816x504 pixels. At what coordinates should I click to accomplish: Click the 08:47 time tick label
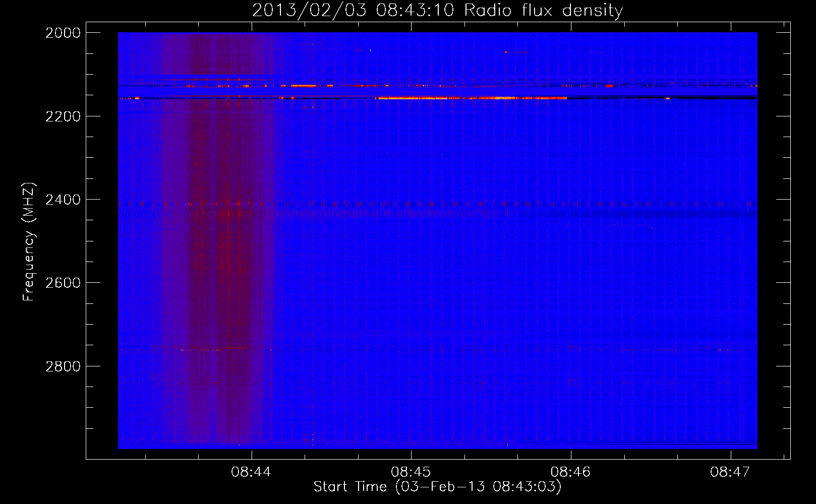730,472
